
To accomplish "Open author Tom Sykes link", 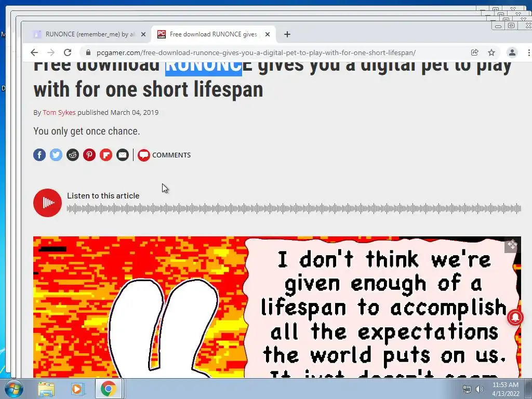I will (x=59, y=112).
